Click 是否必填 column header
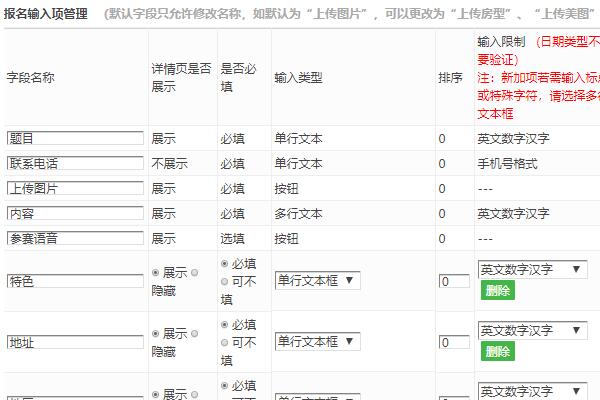Image resolution: width=600 pixels, height=400 pixels. coord(238,78)
